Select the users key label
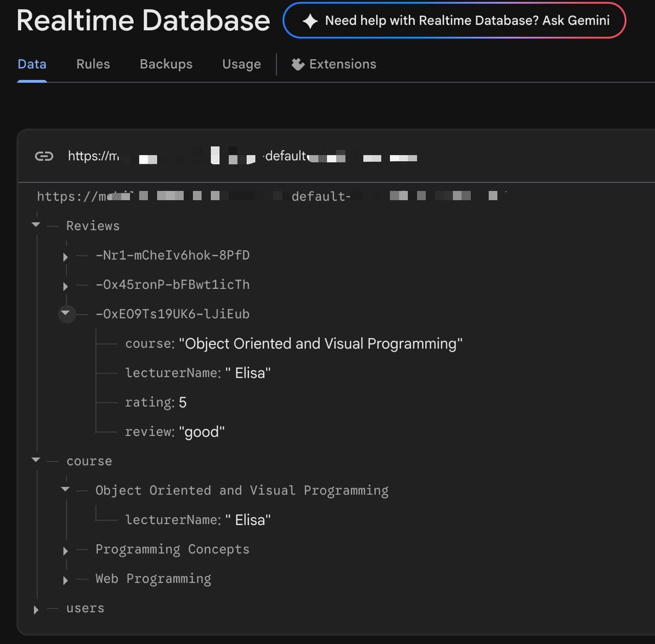 coord(85,608)
